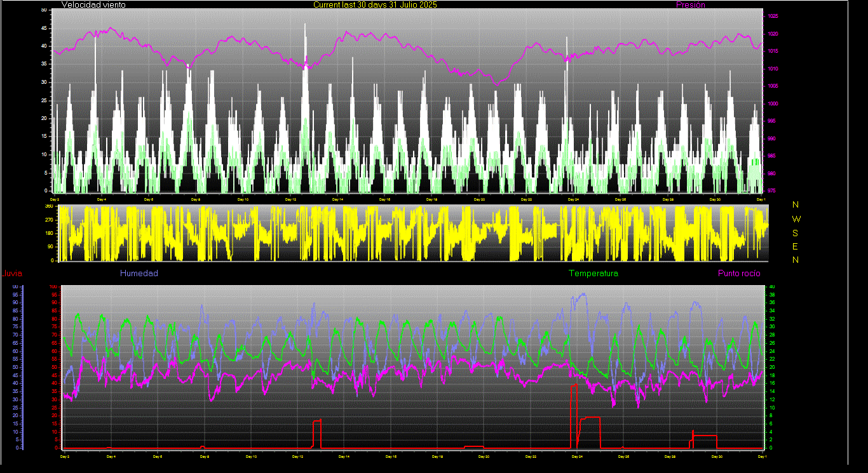Click the magenta "Punto rocío" label

tap(739, 274)
